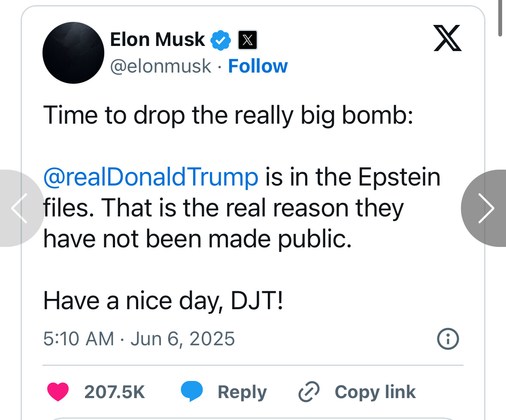This screenshot has height=420, width=506.
Task: Click the Reply text label
Action: (x=242, y=392)
